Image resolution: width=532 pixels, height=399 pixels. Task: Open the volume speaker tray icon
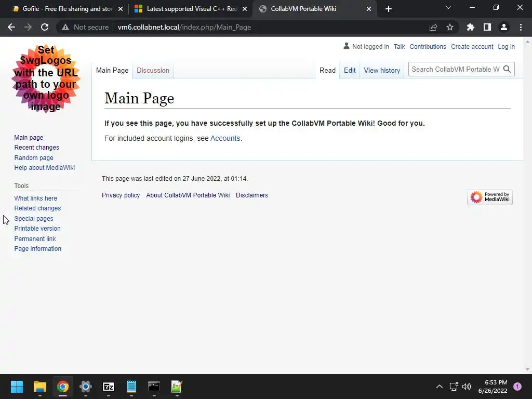coord(467,387)
